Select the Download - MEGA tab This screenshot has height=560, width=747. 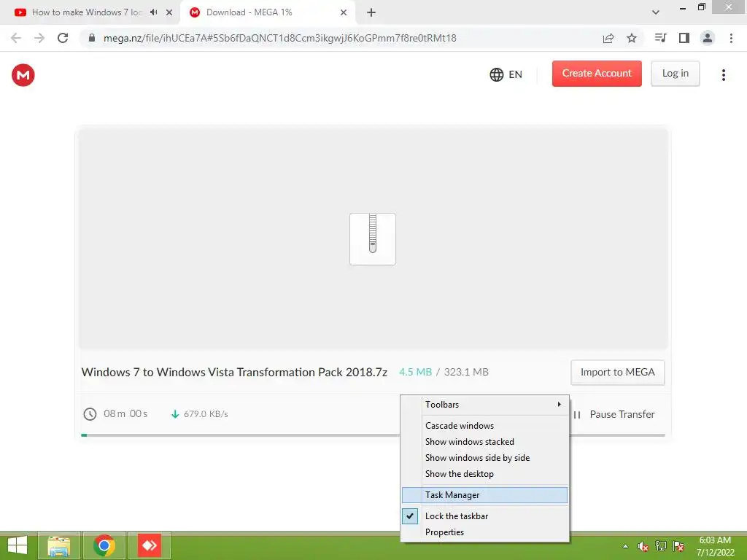point(267,12)
